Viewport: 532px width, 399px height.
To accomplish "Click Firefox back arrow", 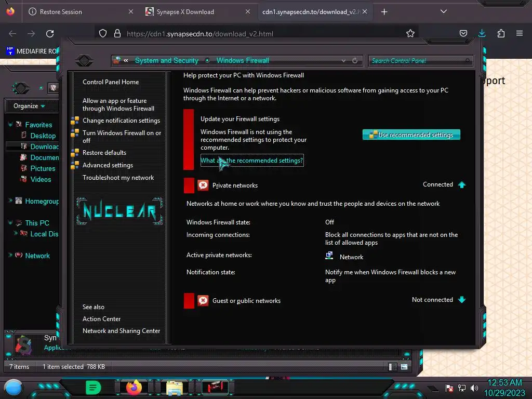I will tap(12, 34).
